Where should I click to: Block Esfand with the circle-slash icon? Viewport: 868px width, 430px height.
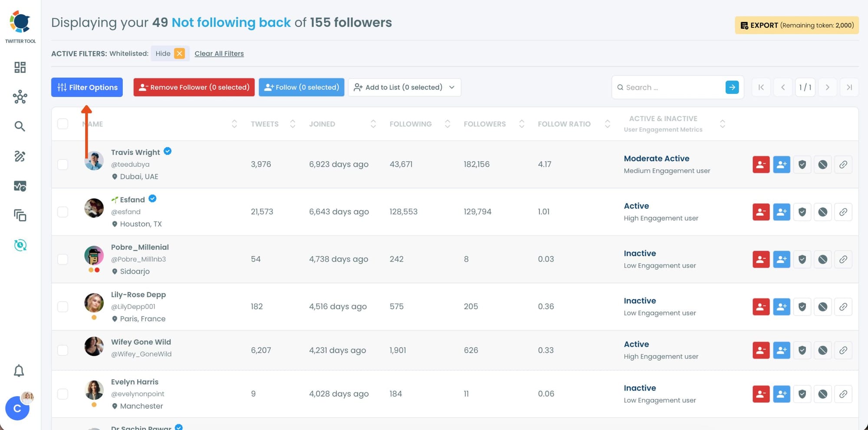pyautogui.click(x=822, y=212)
